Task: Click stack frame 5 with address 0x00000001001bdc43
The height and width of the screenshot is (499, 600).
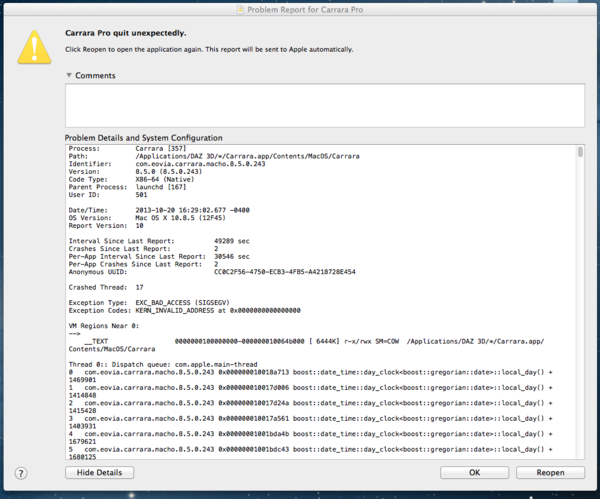Action: pos(310,449)
